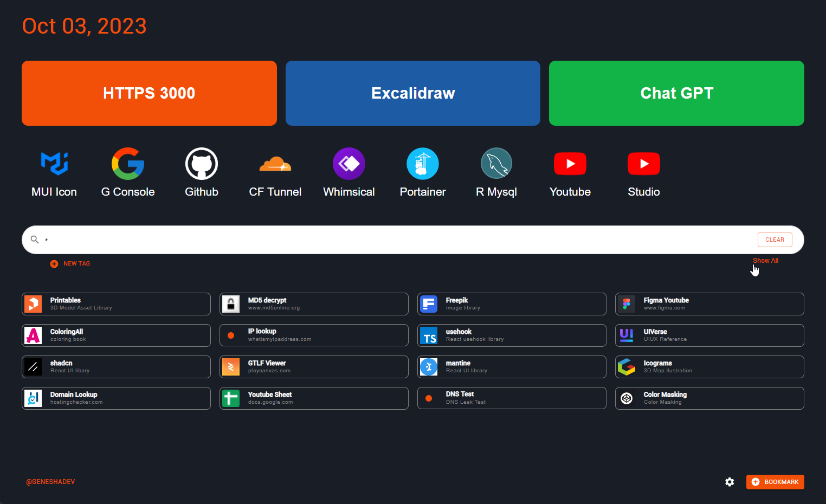Click the 'R Mysql' label text
The width and height of the screenshot is (826, 504).
[496, 192]
